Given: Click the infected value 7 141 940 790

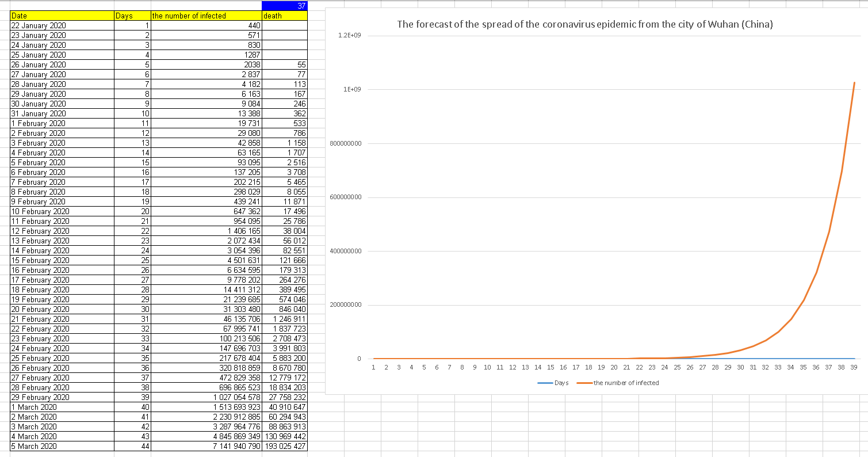Looking at the screenshot, I should [206, 447].
